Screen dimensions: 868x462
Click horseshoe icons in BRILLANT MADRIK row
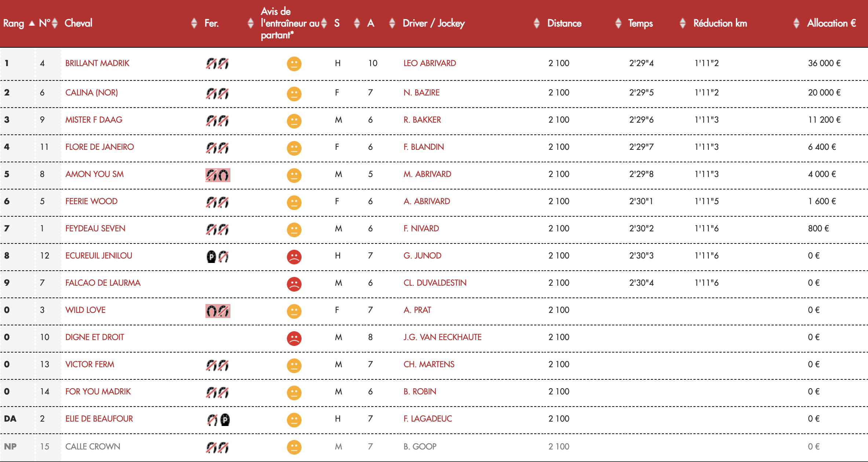217,64
